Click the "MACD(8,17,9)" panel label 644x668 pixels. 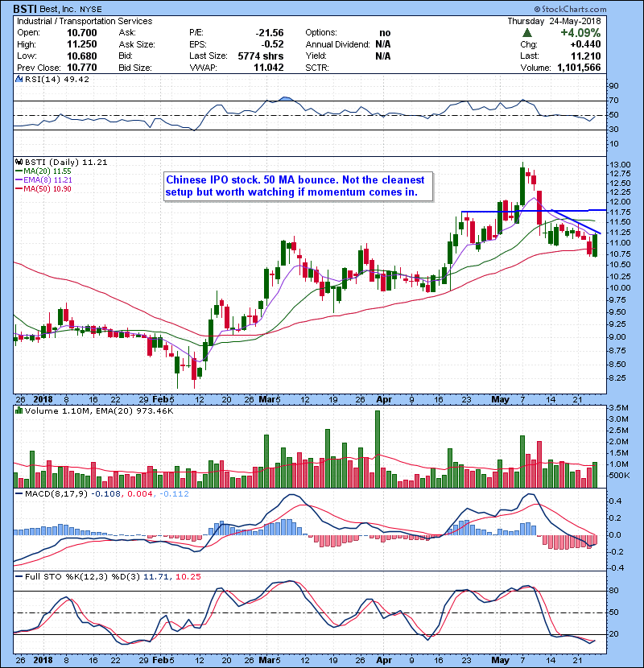56,493
